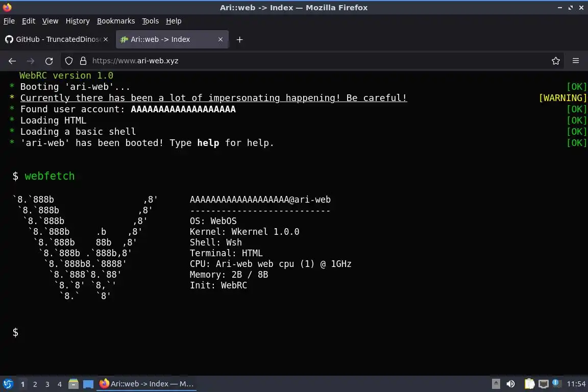Open the File menu
Viewport: 588px width, 392px height.
click(x=9, y=21)
